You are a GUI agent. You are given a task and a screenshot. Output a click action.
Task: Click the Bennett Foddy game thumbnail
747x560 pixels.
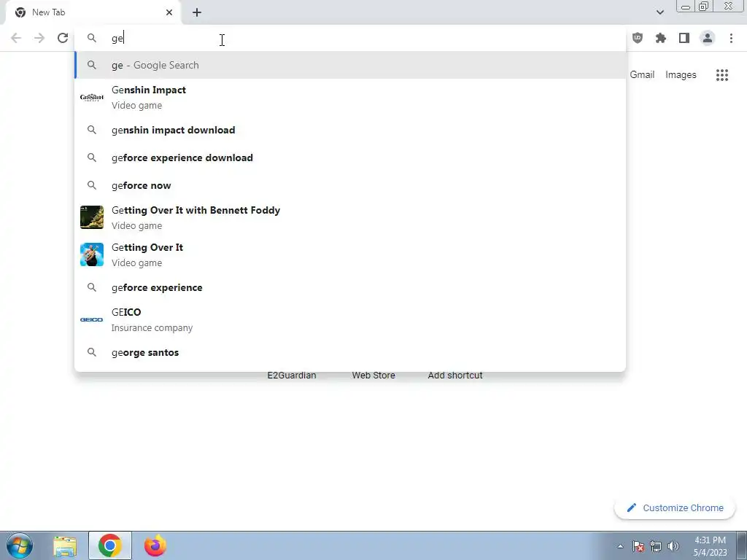(91, 217)
